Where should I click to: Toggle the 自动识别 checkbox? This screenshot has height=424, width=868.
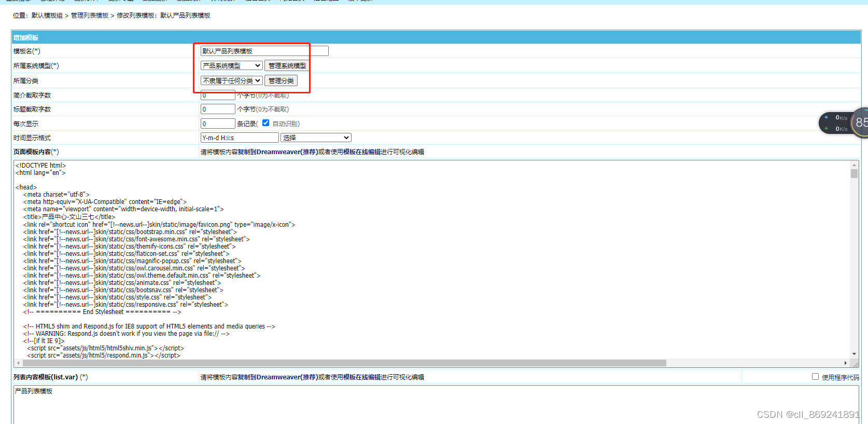266,123
